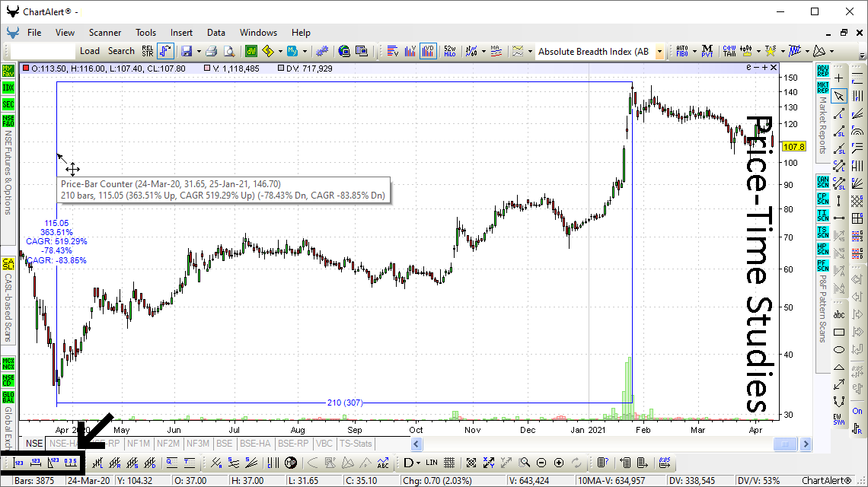Open the View menu

65,33
